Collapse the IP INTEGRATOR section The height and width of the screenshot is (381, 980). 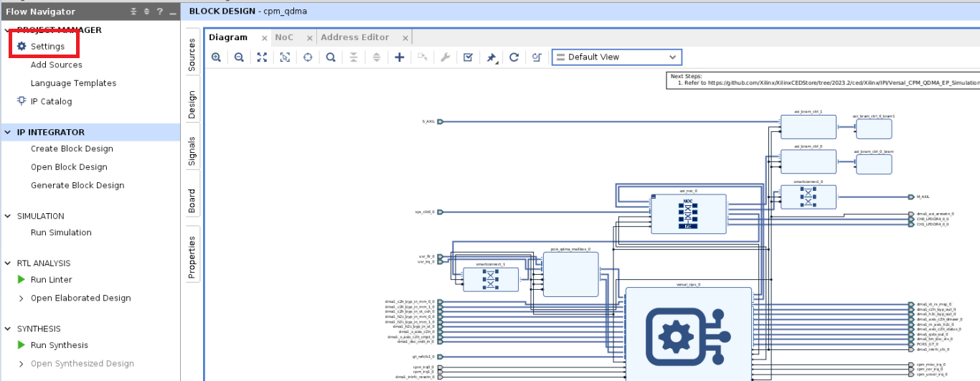(x=8, y=132)
